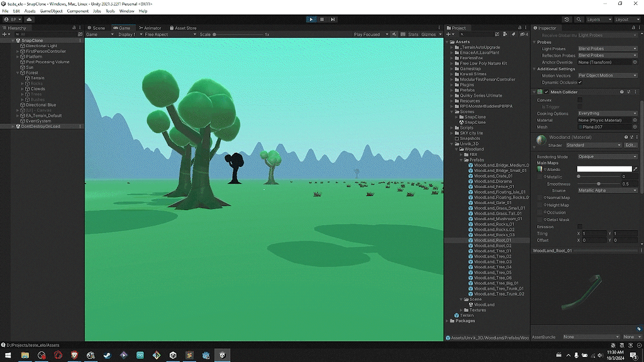
Task: Step forward one frame
Action: (331, 19)
